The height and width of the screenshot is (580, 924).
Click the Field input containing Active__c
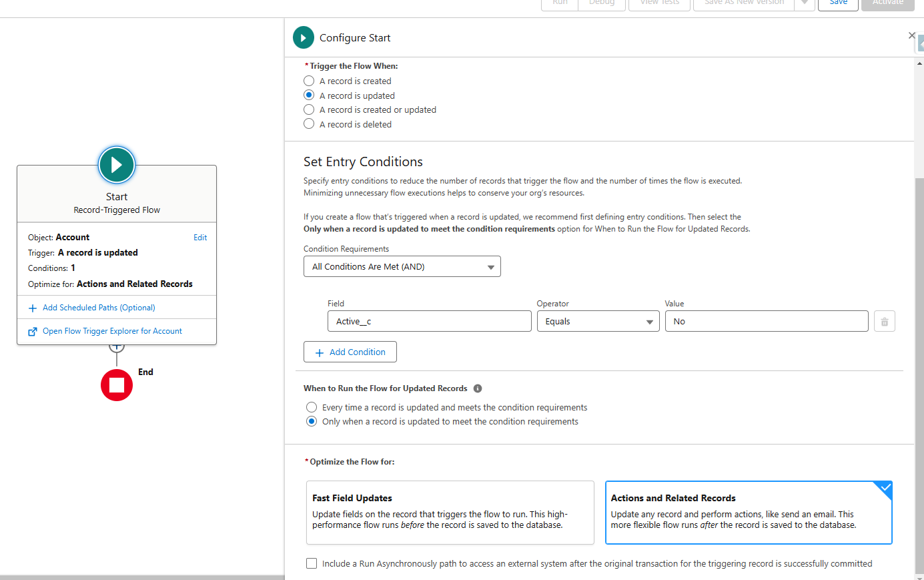pyautogui.click(x=430, y=322)
